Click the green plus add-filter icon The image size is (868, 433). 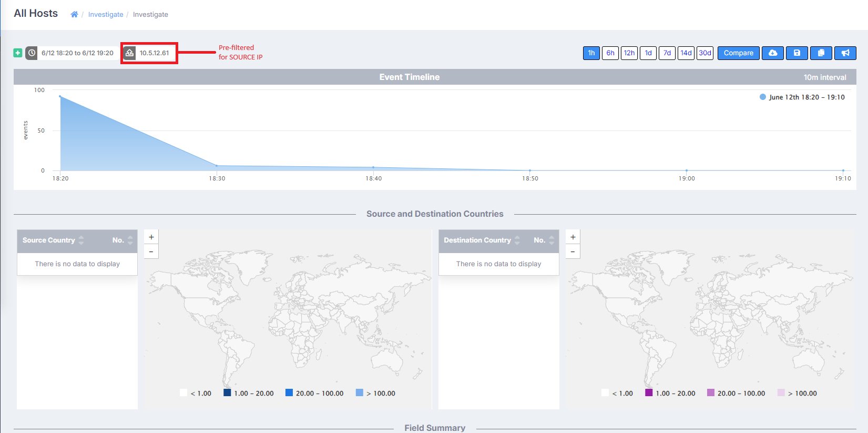tap(18, 53)
